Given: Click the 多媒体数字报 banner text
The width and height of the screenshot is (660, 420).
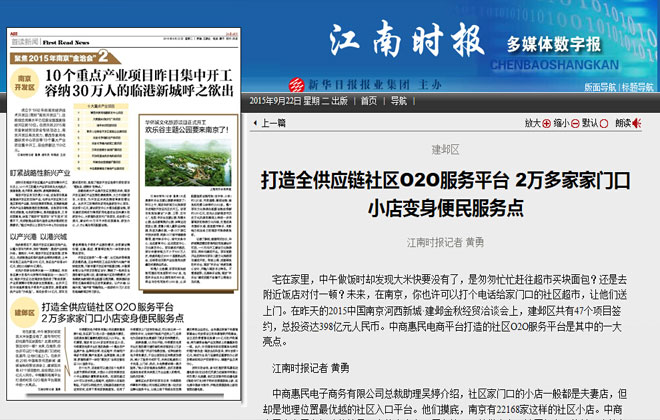Looking at the screenshot, I should pyautogui.click(x=554, y=45).
